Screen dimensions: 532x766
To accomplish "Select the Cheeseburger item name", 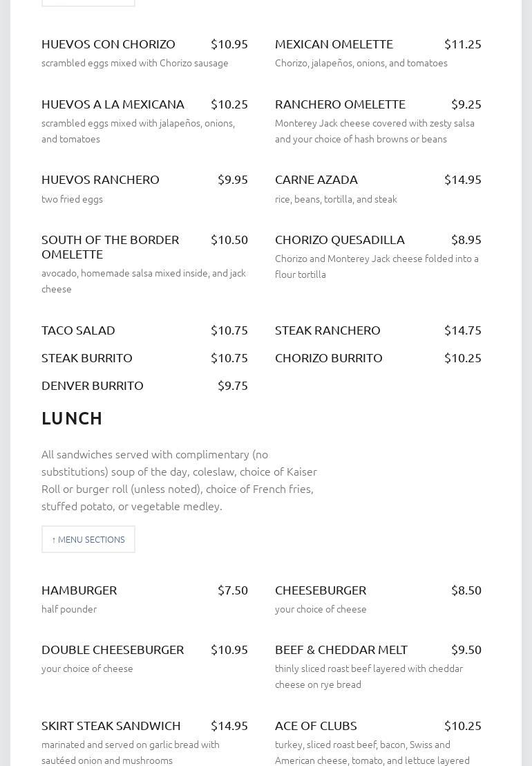I will 321,590.
